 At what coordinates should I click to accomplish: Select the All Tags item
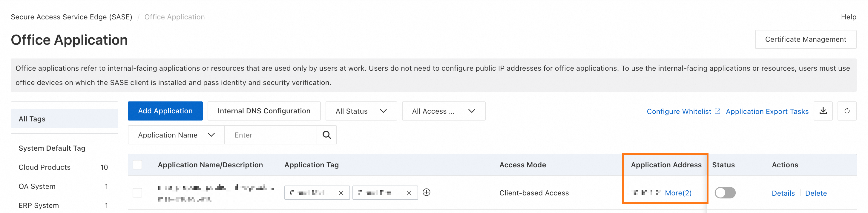[x=32, y=119]
